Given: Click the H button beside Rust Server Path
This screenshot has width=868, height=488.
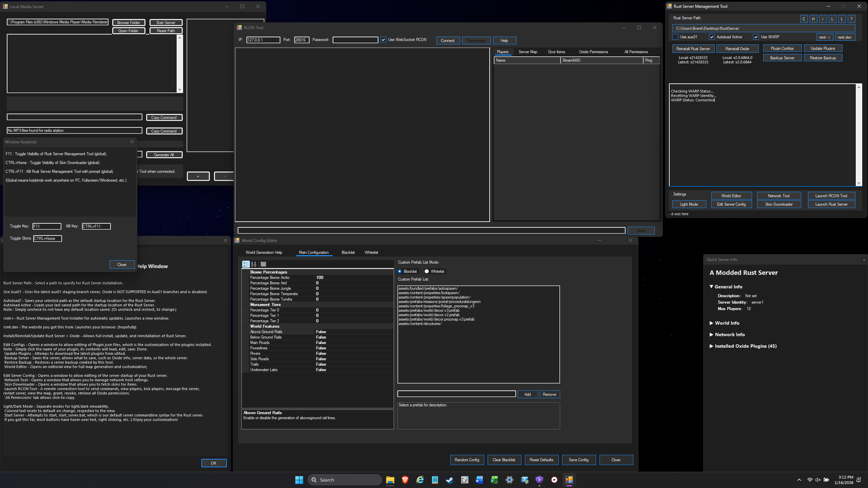Looking at the screenshot, I should [813, 19].
